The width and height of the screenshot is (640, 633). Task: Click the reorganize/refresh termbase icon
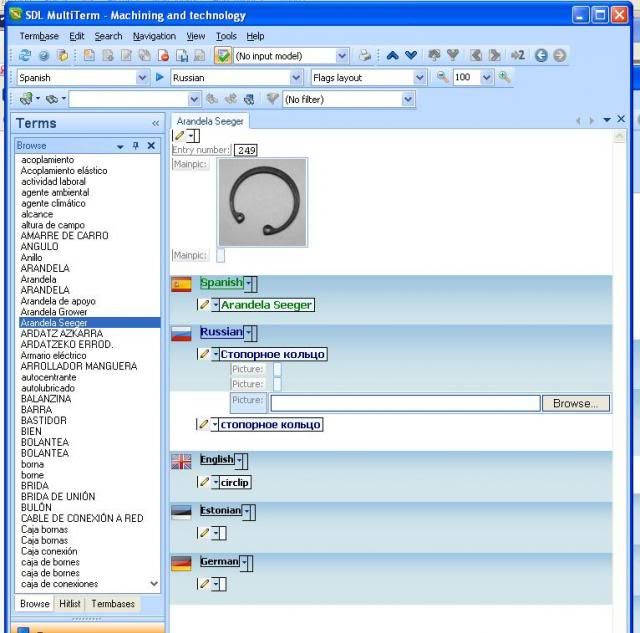coord(25,56)
